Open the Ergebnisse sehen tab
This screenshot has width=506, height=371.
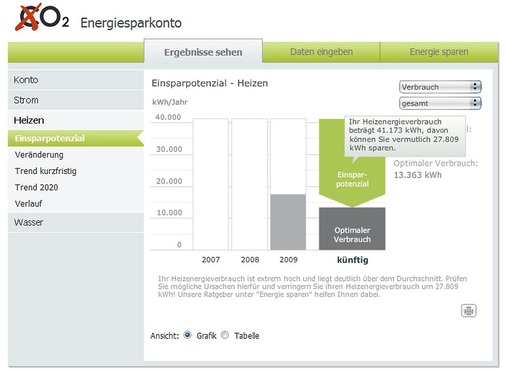click(x=203, y=52)
